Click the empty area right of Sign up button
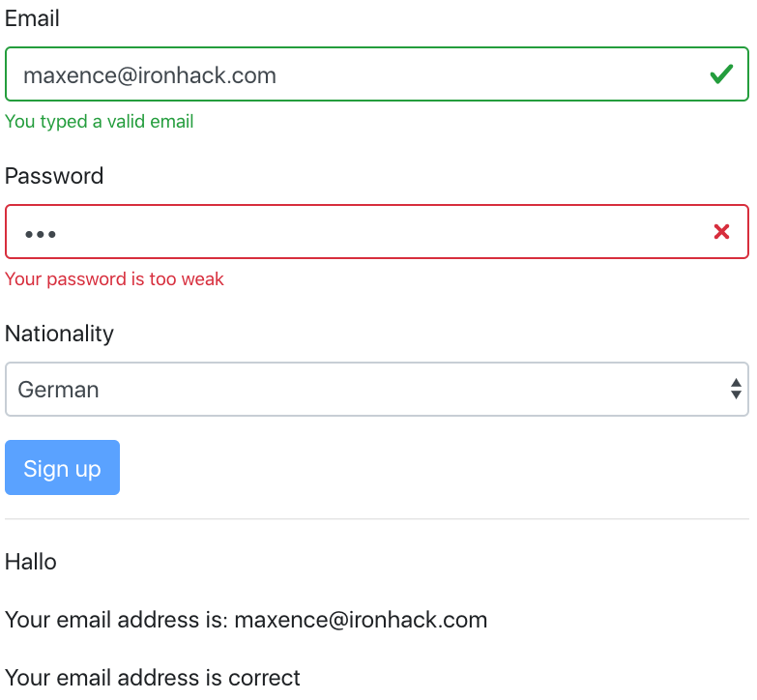Screen dimensions: 757x700 pos(435,468)
